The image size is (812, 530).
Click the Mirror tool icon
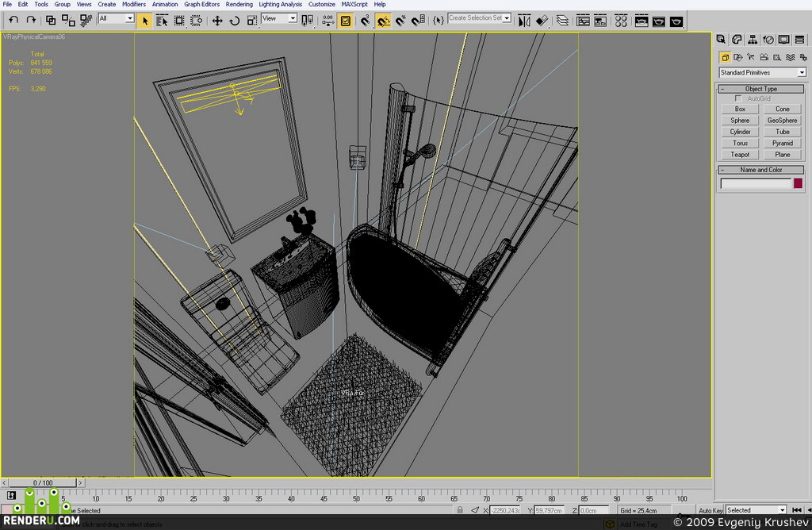click(524, 21)
